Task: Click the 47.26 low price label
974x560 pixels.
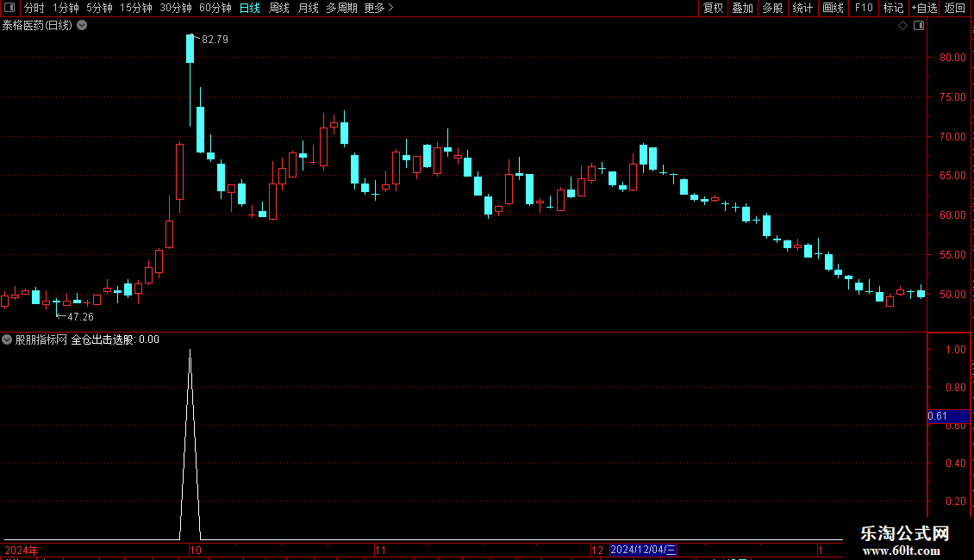Action: [80, 317]
